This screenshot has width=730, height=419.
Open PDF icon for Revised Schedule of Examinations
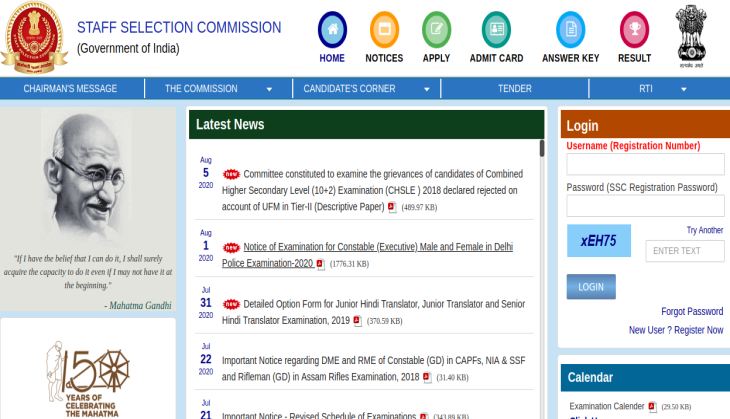tap(423, 416)
